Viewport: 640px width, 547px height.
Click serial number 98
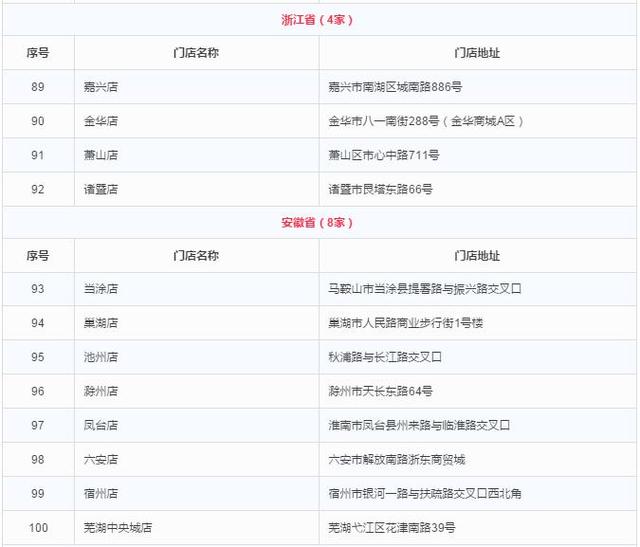pyautogui.click(x=38, y=460)
